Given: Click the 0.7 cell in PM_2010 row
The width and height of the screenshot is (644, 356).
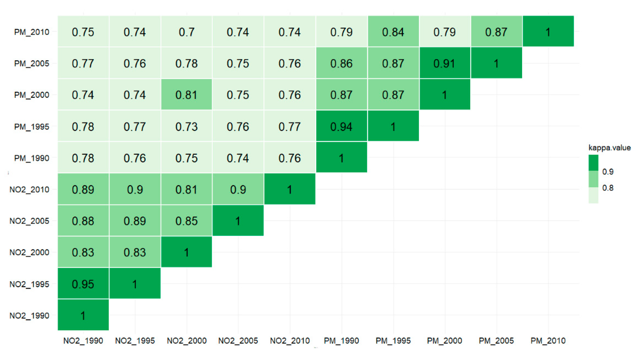Looking at the screenshot, I should click(187, 32).
